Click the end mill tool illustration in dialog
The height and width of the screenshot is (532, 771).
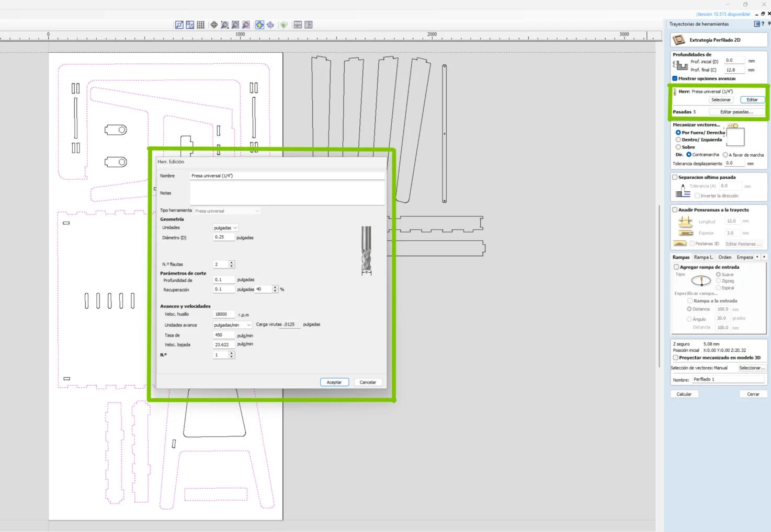pyautogui.click(x=367, y=250)
